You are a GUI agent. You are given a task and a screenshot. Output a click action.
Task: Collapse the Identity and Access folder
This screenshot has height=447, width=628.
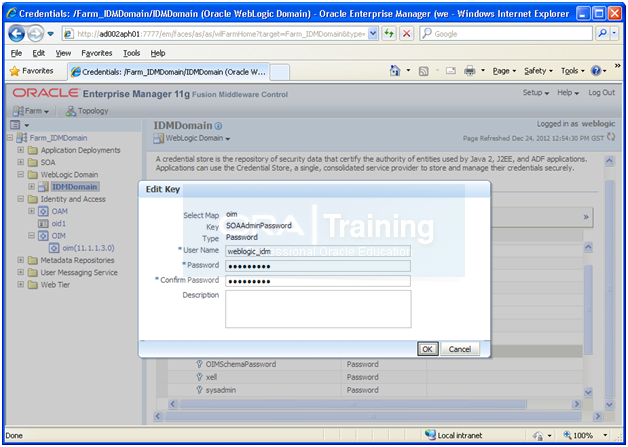coord(20,199)
